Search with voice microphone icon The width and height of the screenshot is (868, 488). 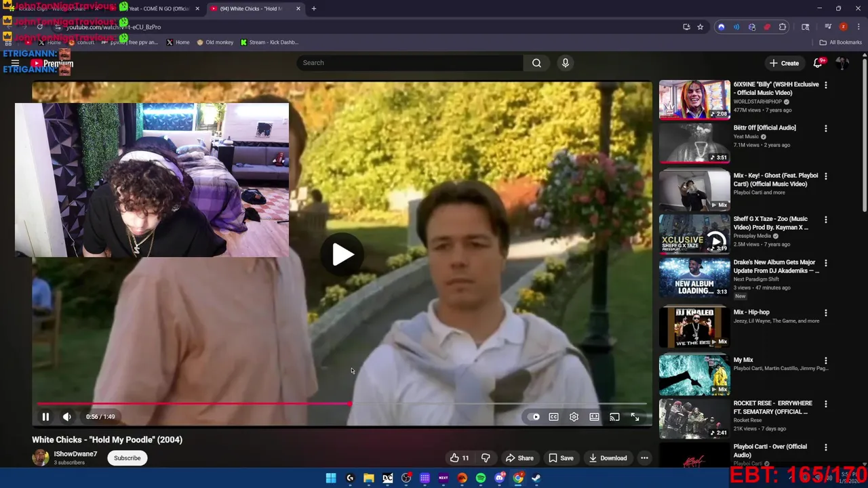[566, 63]
